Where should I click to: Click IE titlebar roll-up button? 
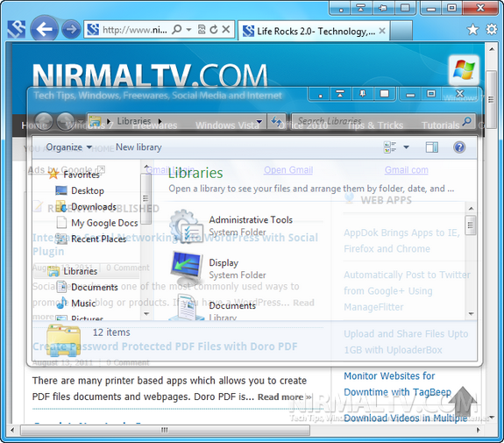[x=361, y=9]
